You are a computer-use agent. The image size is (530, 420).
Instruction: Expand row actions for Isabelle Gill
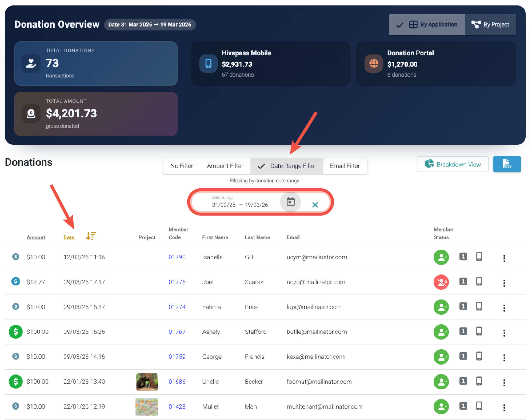click(x=504, y=258)
